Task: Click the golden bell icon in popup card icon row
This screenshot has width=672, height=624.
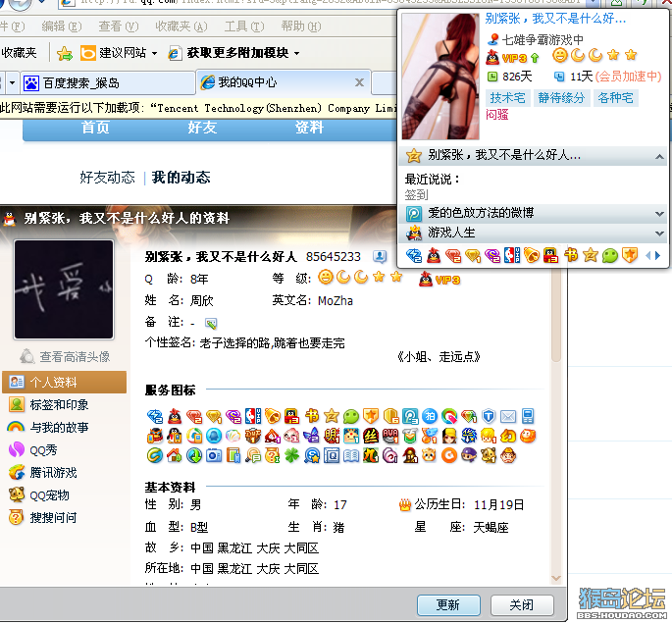Action: pos(532,255)
